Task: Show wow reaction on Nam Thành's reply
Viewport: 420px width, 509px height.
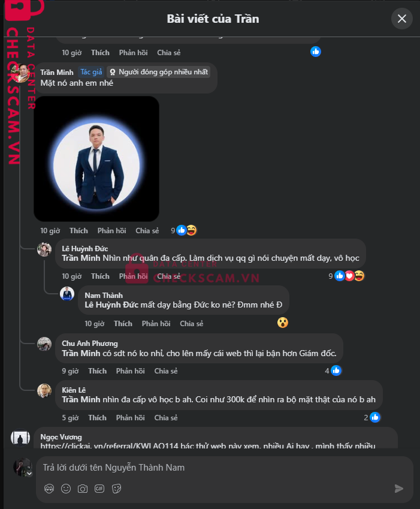Action: point(283,323)
